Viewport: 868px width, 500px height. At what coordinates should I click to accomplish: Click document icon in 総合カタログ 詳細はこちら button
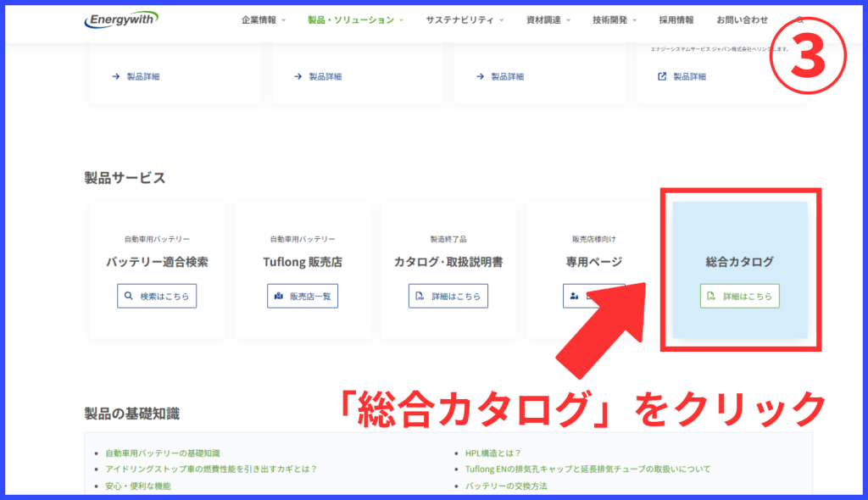[x=711, y=297]
